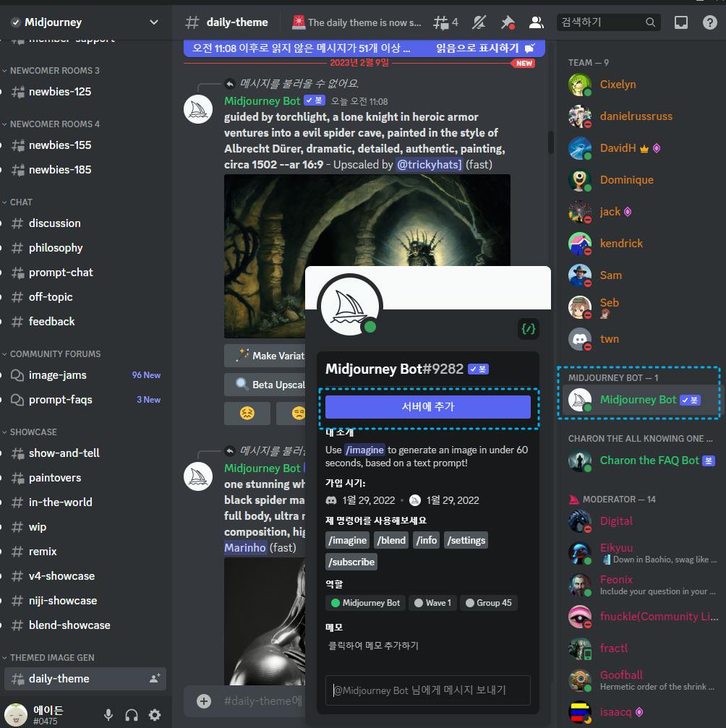Toggle the member list icon
This screenshot has height=728, width=726.
point(537,22)
